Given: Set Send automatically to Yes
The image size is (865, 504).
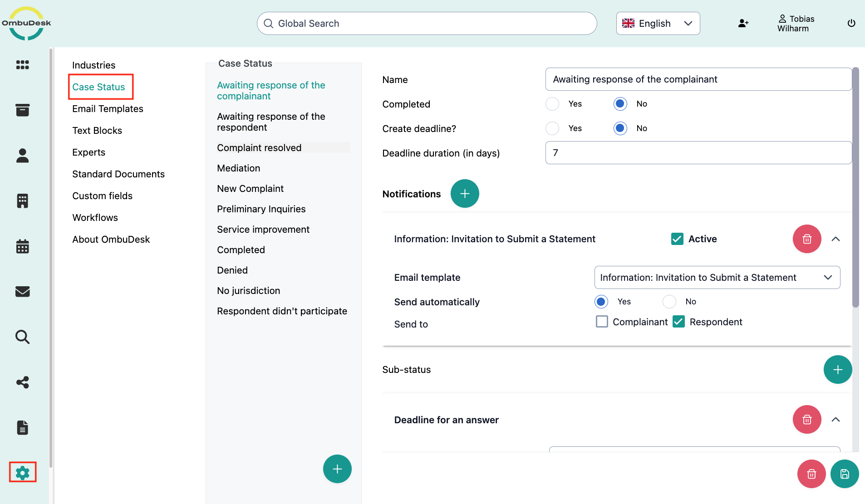Looking at the screenshot, I should (601, 302).
